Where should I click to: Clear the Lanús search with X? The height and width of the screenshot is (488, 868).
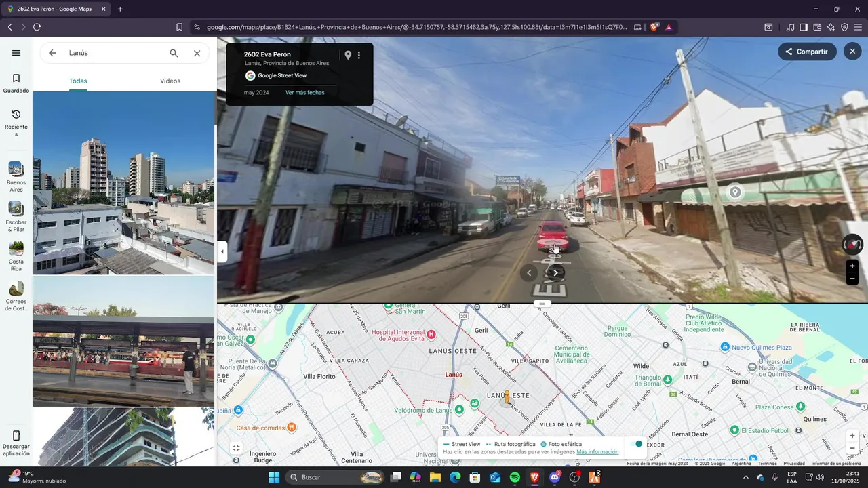tap(197, 53)
